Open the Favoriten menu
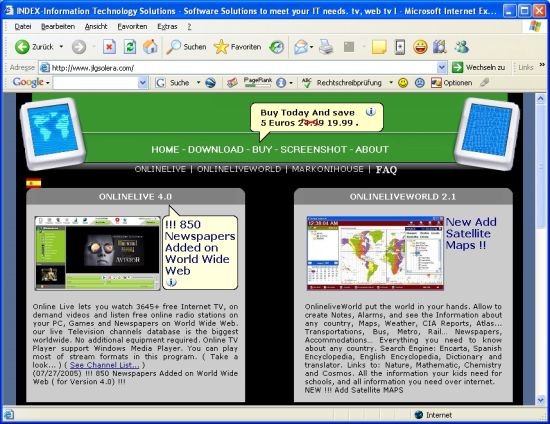Image resolution: width=550 pixels, height=424 pixels. coord(132,27)
